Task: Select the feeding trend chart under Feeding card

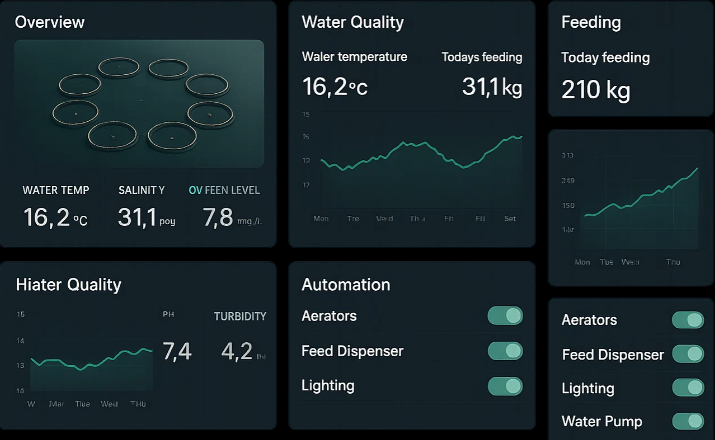Action: click(x=630, y=205)
